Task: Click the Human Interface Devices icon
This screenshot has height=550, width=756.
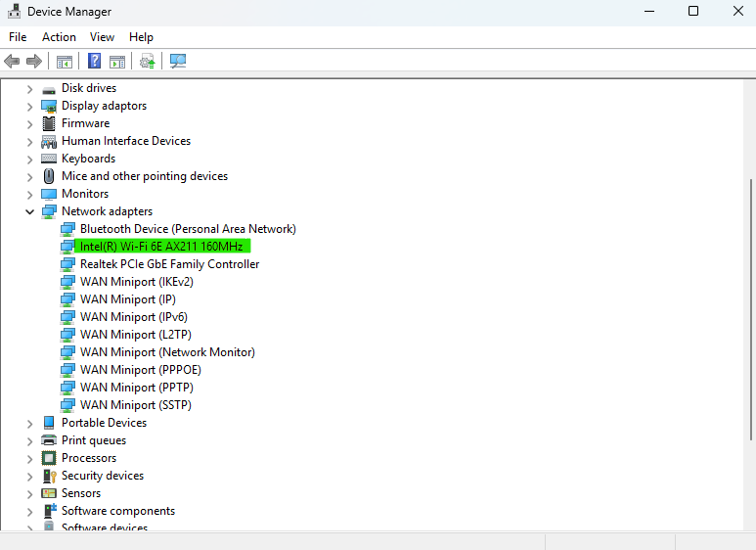Action: click(49, 141)
